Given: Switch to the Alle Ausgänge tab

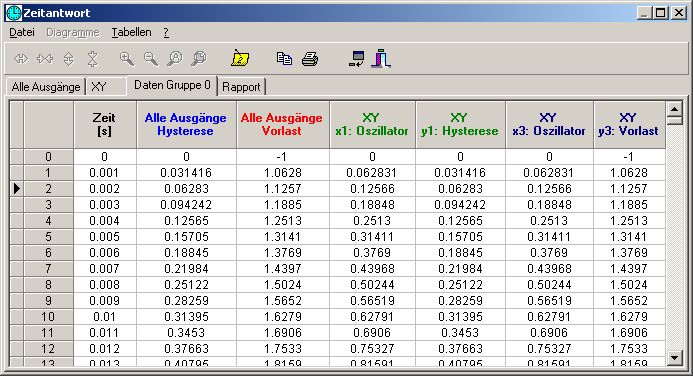Looking at the screenshot, I should pos(46,87).
